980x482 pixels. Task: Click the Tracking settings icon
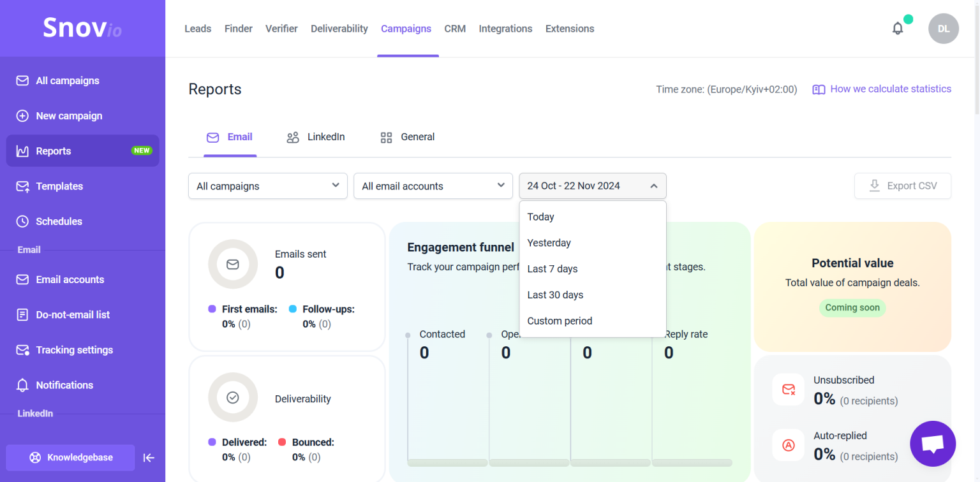22,350
